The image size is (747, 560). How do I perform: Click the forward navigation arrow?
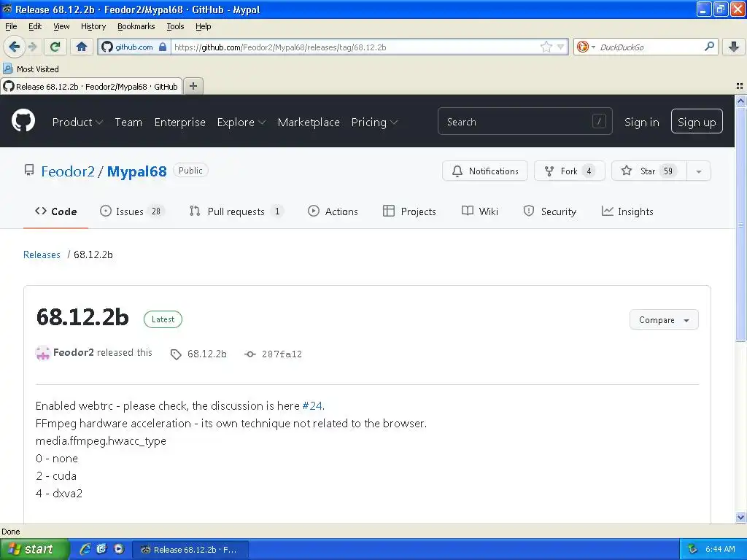point(33,47)
